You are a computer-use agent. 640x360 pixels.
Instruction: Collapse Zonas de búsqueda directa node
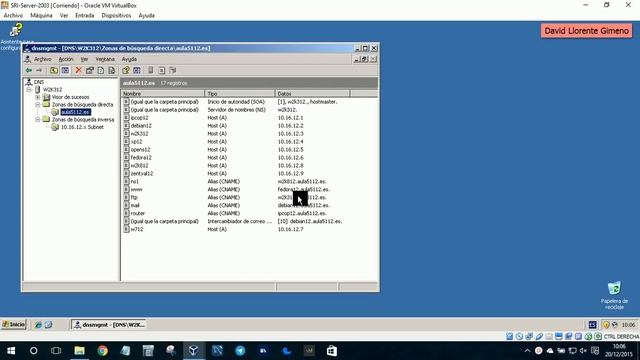click(x=38, y=104)
